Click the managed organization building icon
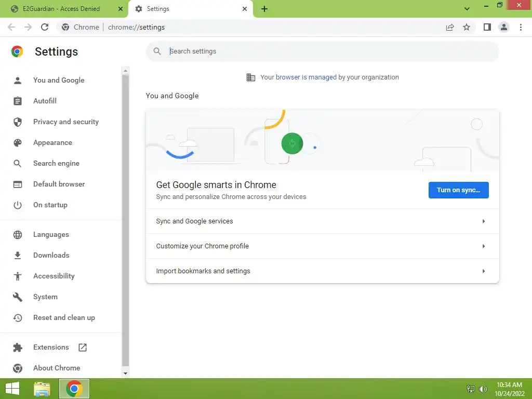 pyautogui.click(x=251, y=77)
